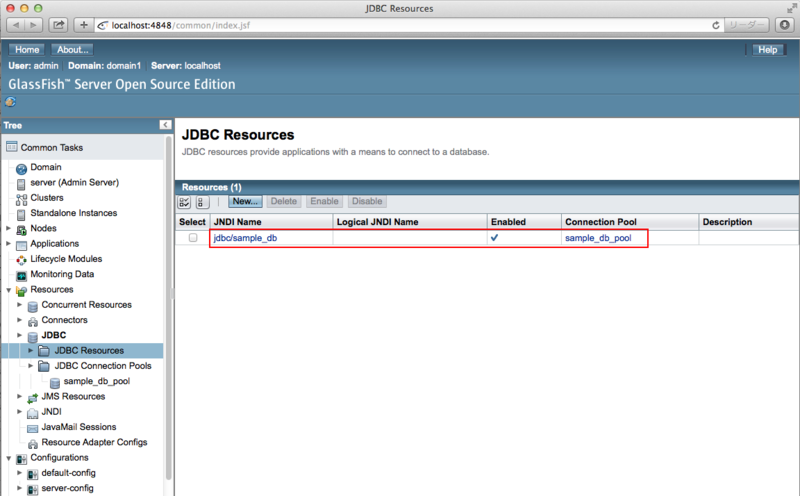This screenshot has width=800, height=496.
Task: Open the Help button
Action: coord(767,49)
